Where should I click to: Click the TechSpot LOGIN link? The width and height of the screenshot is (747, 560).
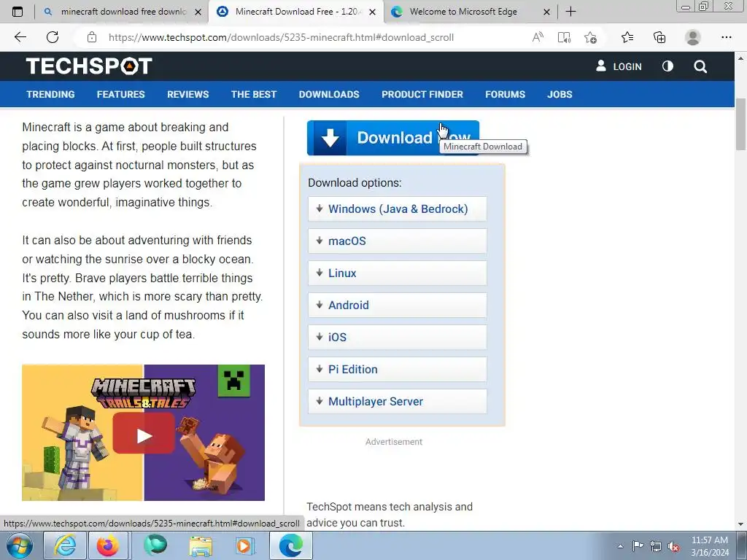(619, 66)
